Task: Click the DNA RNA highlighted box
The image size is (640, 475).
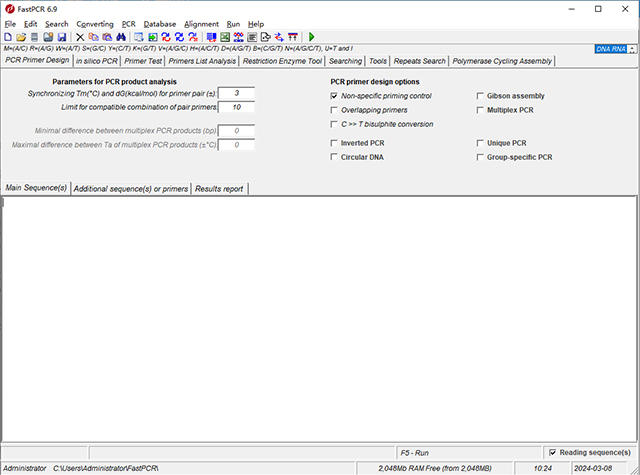Action: (x=611, y=49)
